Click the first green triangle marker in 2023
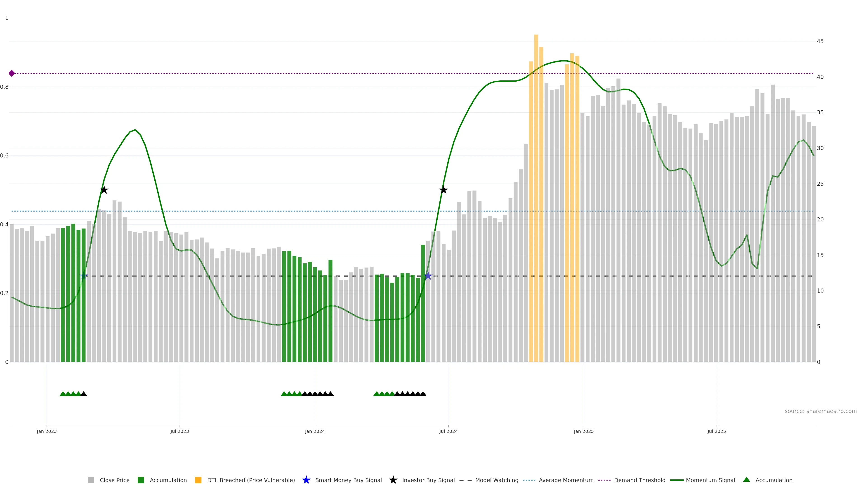The height and width of the screenshot is (488, 868). pyautogui.click(x=63, y=394)
